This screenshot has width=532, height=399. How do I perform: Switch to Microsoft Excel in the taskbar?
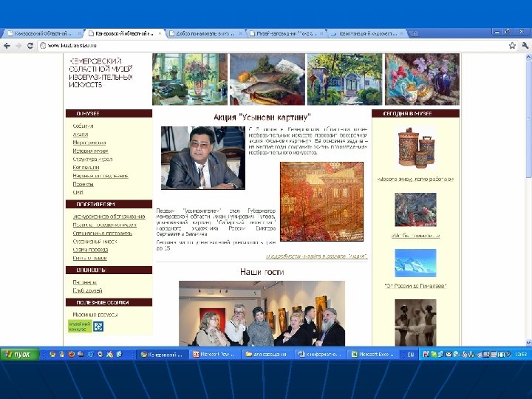(373, 355)
